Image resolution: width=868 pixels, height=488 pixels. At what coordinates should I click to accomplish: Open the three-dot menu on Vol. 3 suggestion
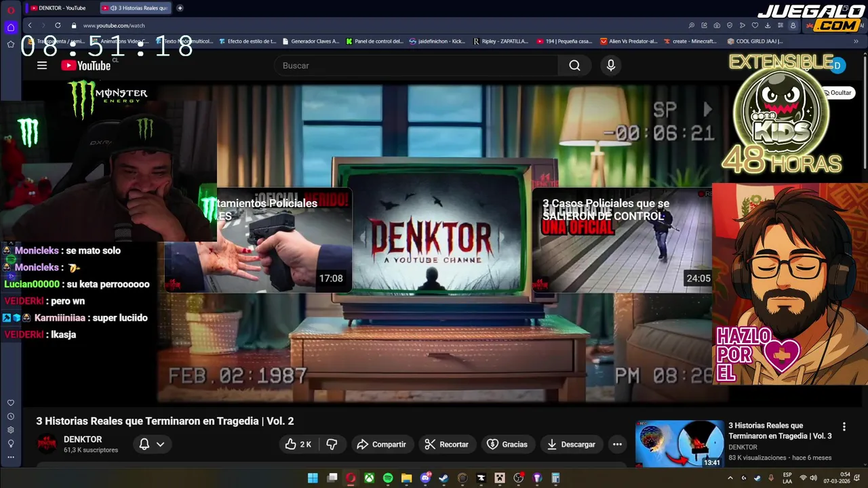point(844,427)
